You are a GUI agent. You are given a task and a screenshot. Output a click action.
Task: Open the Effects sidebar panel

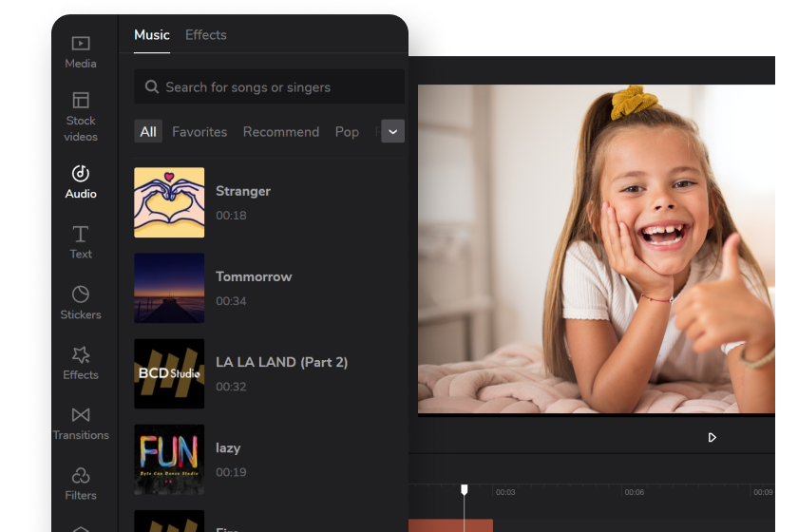(x=81, y=363)
